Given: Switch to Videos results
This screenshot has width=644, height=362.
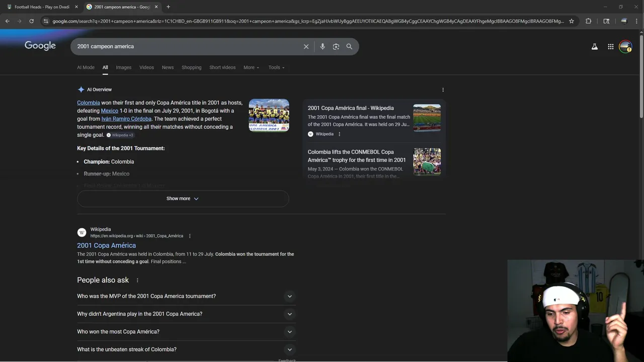Looking at the screenshot, I should point(146,67).
